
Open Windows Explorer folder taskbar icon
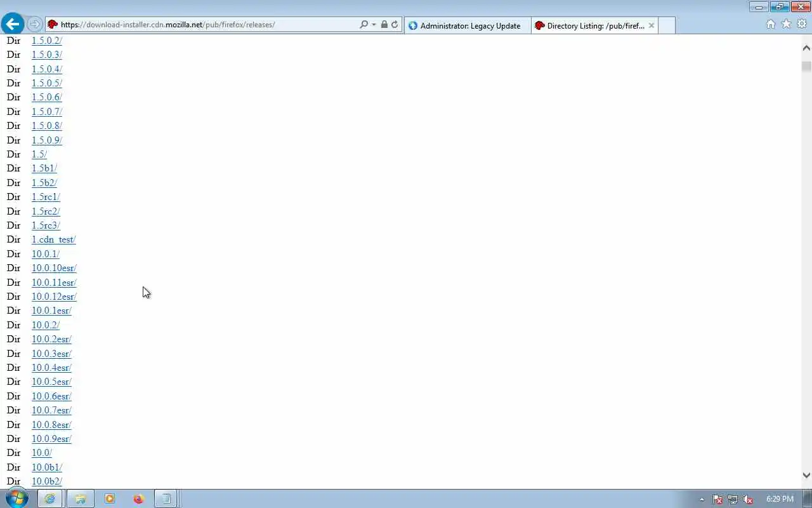[80, 498]
